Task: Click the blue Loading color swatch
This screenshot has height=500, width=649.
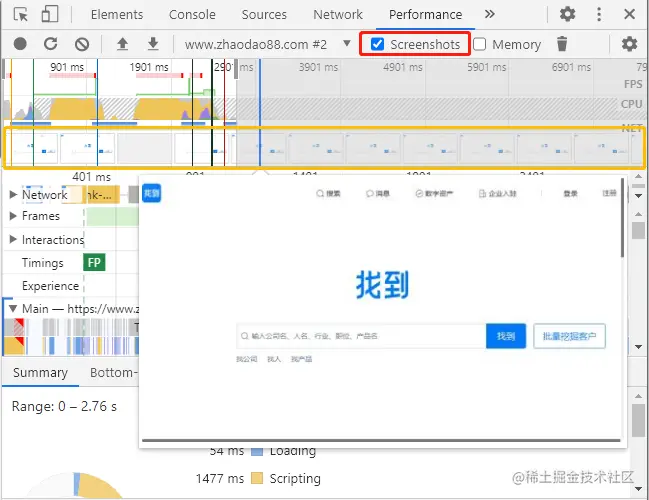Action: point(257,451)
